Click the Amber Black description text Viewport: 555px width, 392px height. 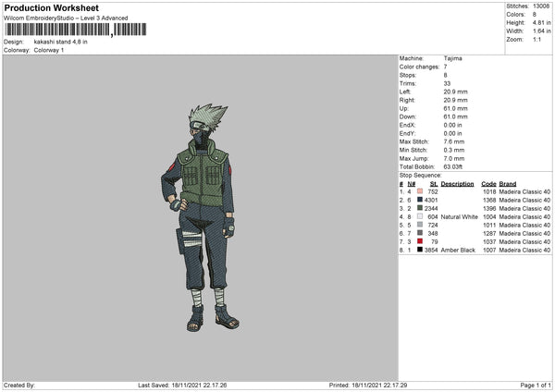coord(458,250)
